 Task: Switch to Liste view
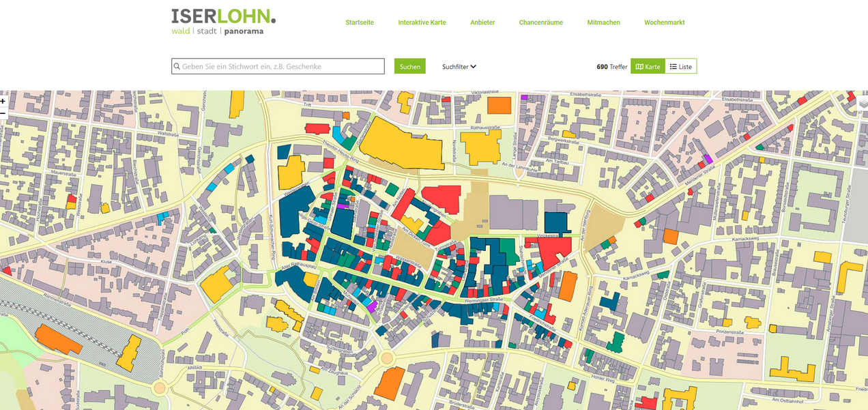coord(680,66)
